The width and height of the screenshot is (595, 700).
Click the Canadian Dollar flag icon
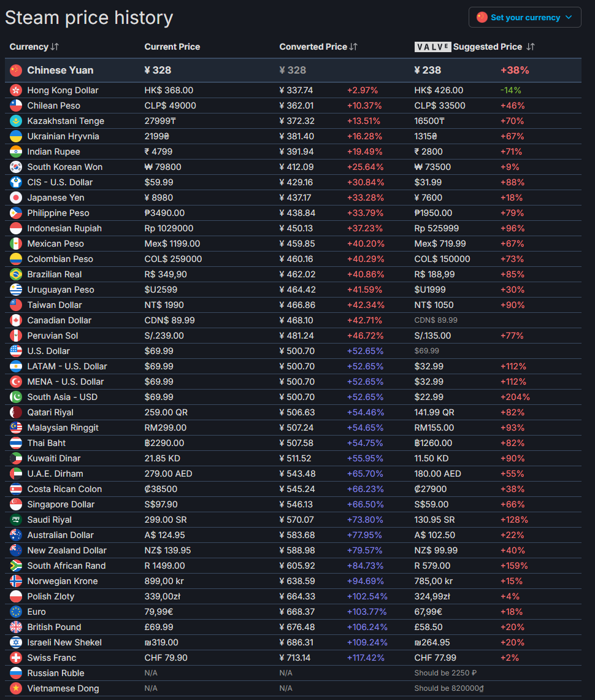pos(16,320)
